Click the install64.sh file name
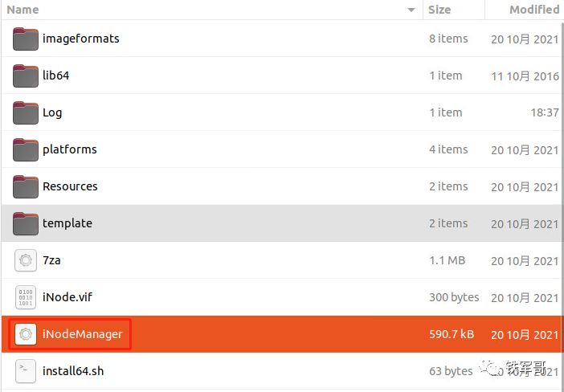This screenshot has width=564, height=392. tap(73, 371)
